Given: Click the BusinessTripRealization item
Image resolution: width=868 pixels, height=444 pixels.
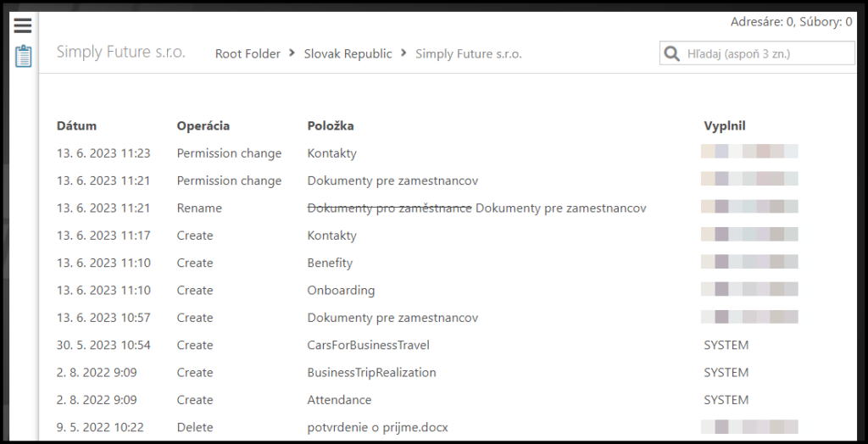Looking at the screenshot, I should point(371,372).
